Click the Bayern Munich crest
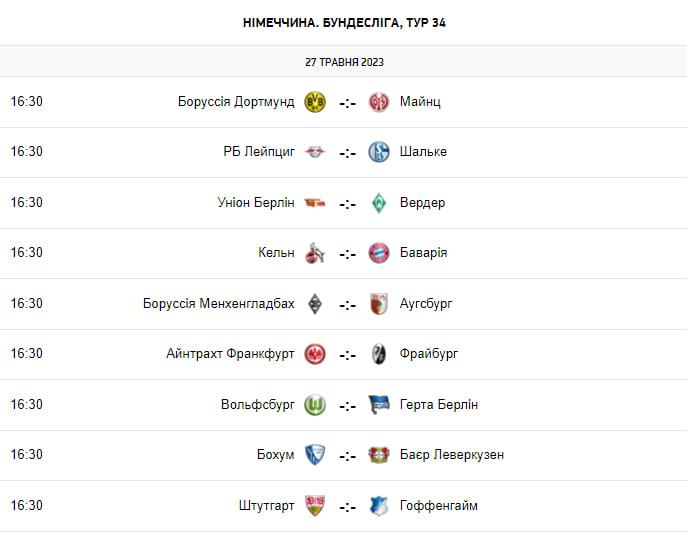 pyautogui.click(x=379, y=253)
